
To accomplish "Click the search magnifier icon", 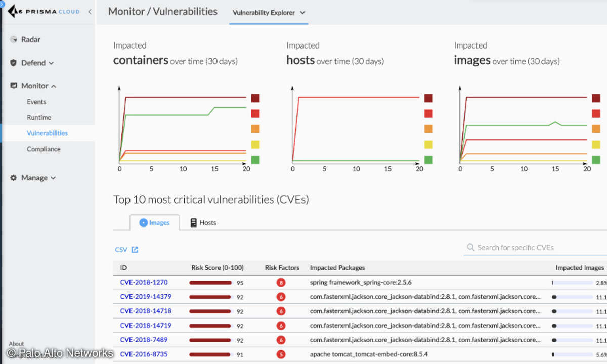I will pos(471,248).
